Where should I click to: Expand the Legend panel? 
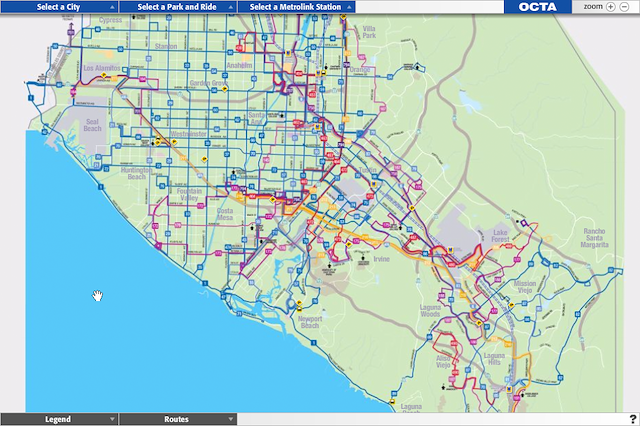(x=59, y=419)
